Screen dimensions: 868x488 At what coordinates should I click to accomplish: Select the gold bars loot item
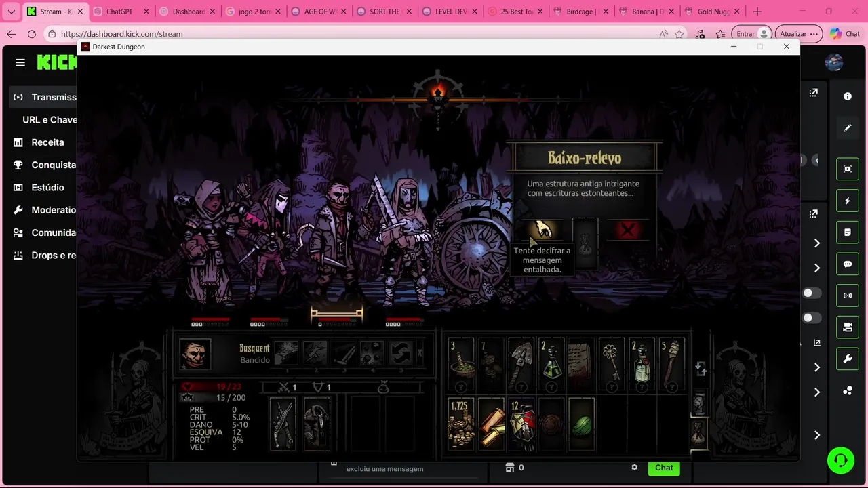point(491,425)
